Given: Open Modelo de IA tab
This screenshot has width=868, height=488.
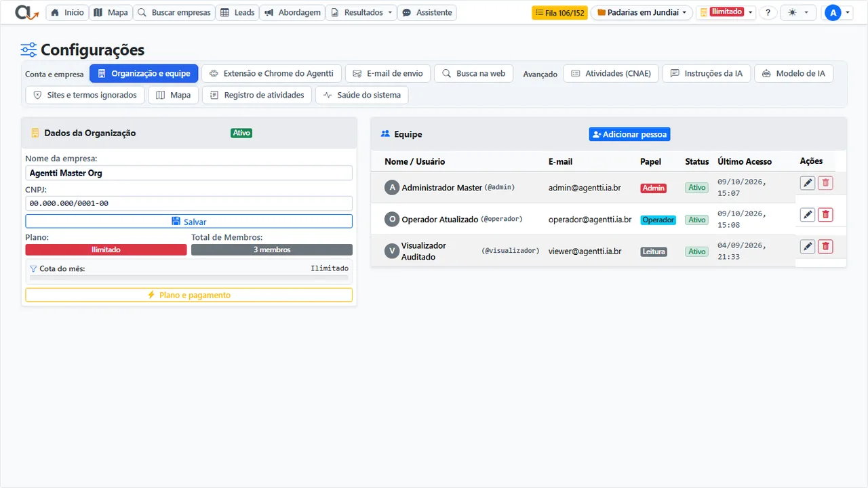Looking at the screenshot, I should 793,73.
